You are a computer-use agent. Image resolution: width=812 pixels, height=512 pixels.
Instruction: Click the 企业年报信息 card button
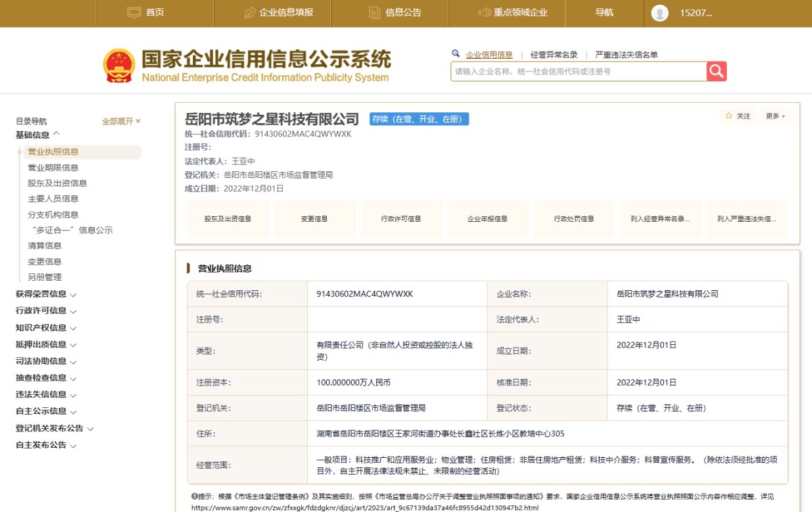coord(487,219)
